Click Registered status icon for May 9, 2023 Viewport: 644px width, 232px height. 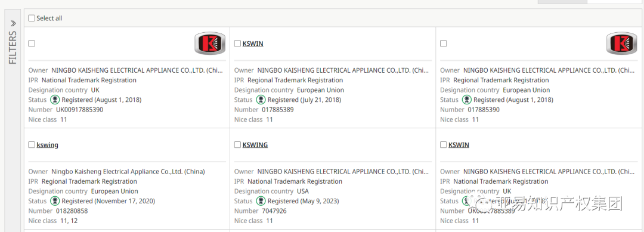click(261, 201)
